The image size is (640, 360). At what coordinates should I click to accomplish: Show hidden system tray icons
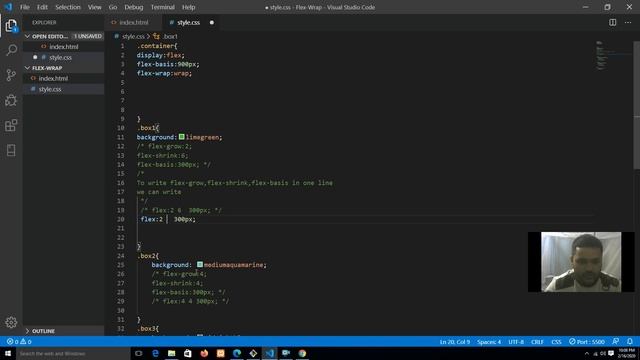[x=587, y=353]
